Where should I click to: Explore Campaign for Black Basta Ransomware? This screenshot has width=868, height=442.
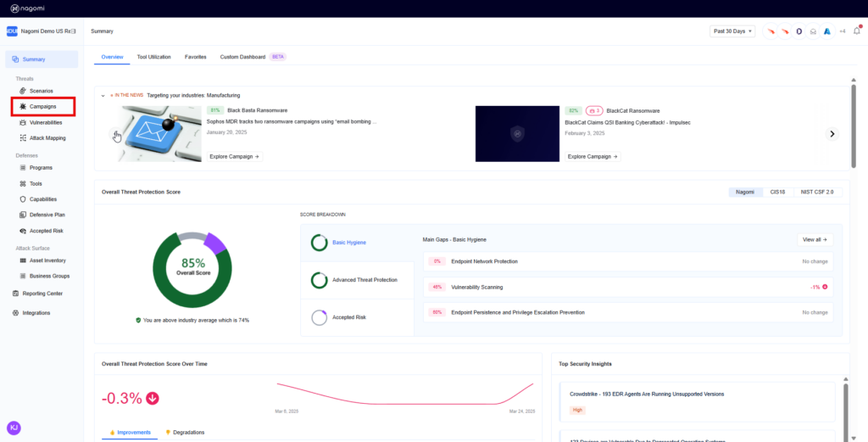(235, 157)
